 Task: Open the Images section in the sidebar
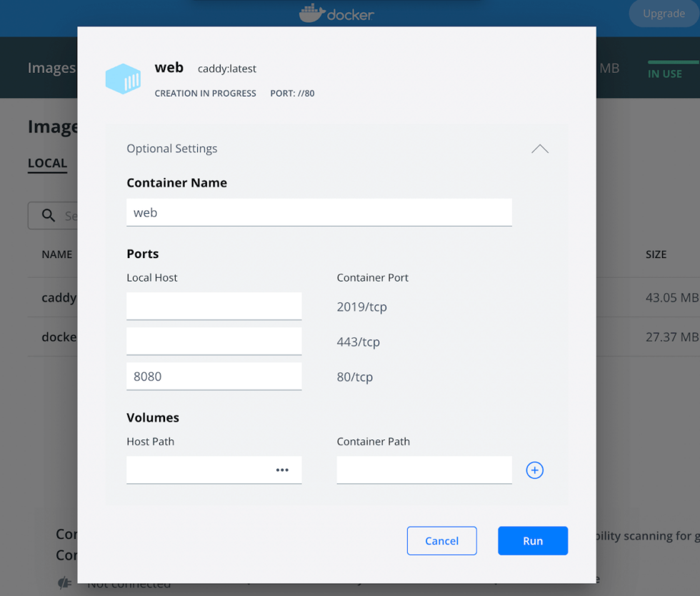click(51, 67)
